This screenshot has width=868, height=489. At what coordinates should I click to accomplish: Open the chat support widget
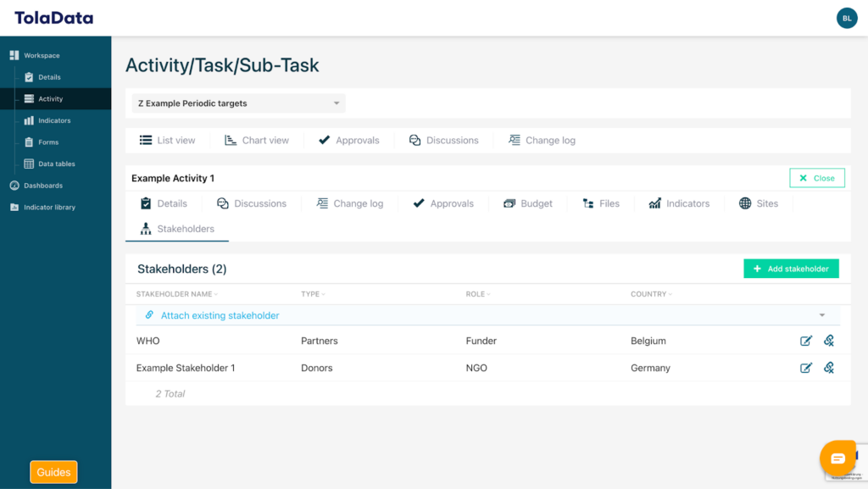(837, 458)
